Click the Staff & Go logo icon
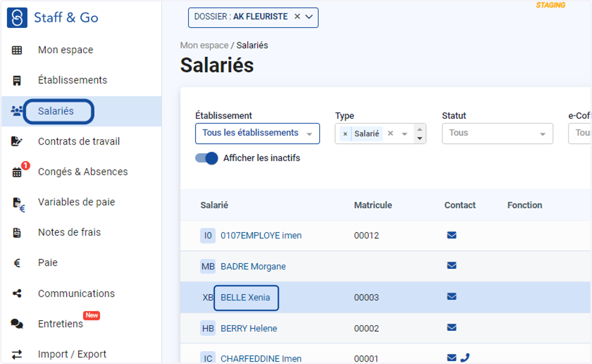The image size is (592, 364). pyautogui.click(x=17, y=18)
